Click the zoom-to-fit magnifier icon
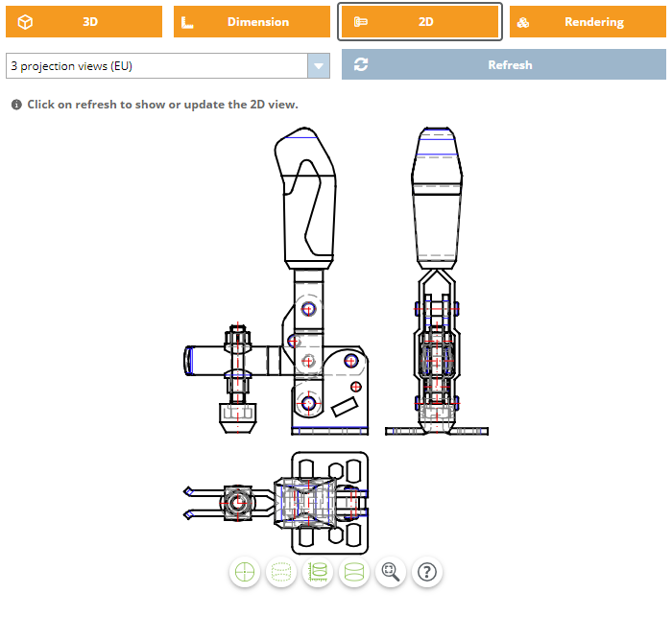This screenshot has width=672, height=617. pyautogui.click(x=391, y=572)
